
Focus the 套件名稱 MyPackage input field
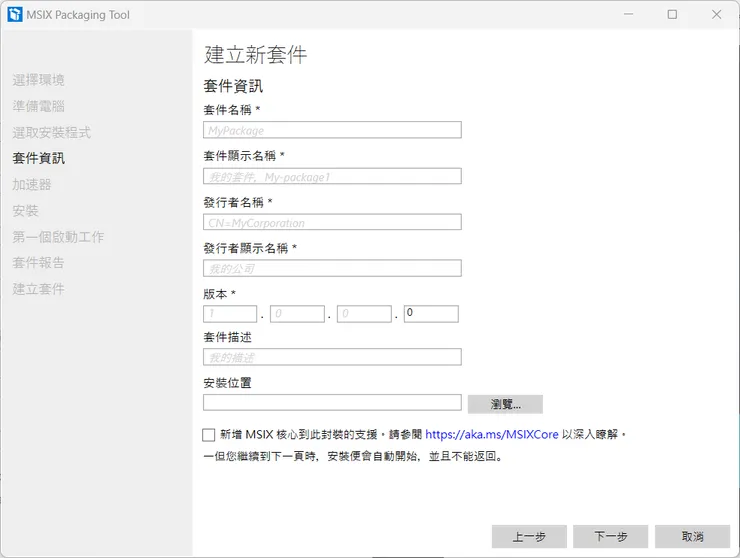(332, 130)
